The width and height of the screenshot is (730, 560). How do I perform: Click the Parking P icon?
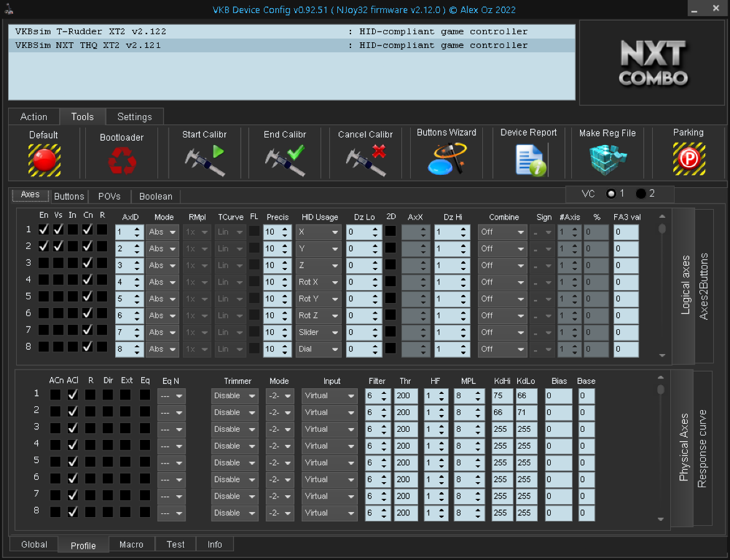(x=688, y=159)
